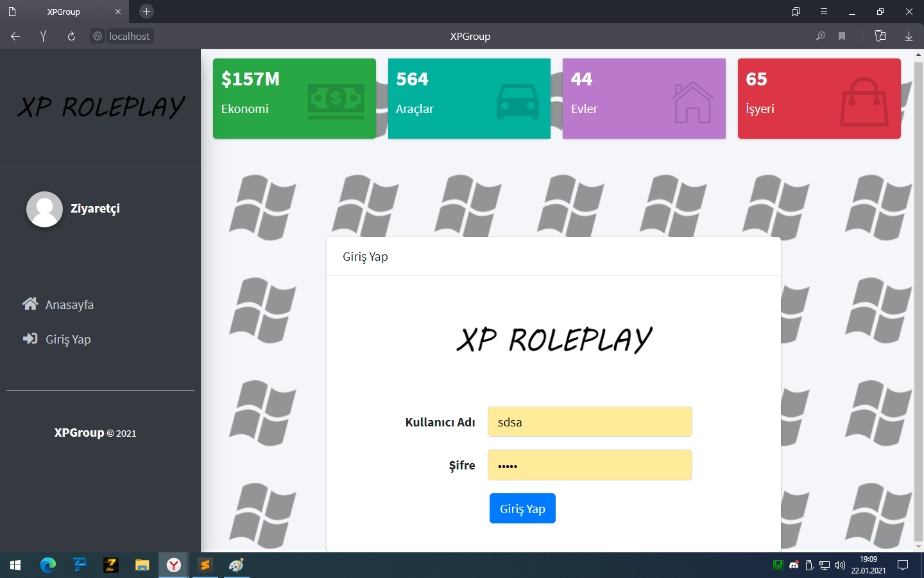Click the green W tray icon
924x578 pixels.
[x=778, y=565]
